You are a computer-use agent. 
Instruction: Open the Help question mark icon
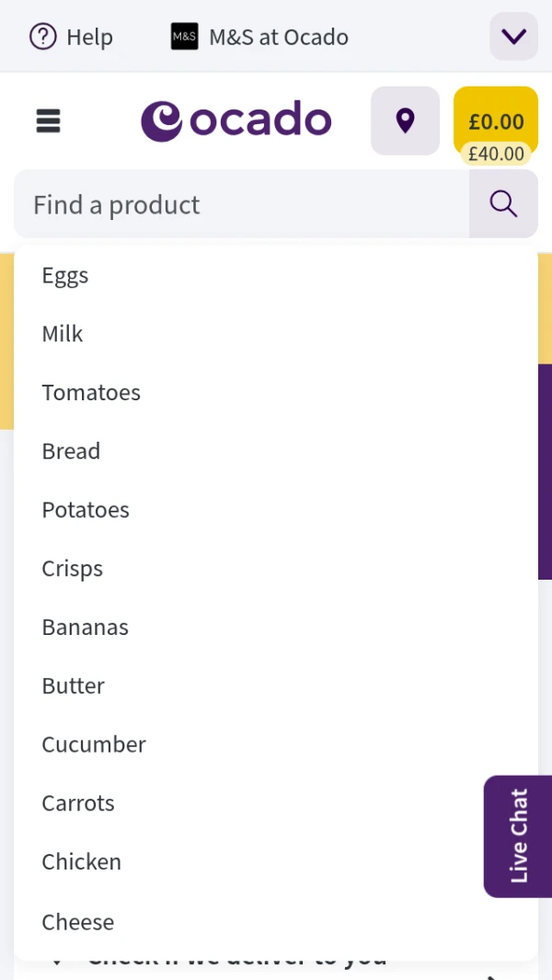pyautogui.click(x=42, y=37)
